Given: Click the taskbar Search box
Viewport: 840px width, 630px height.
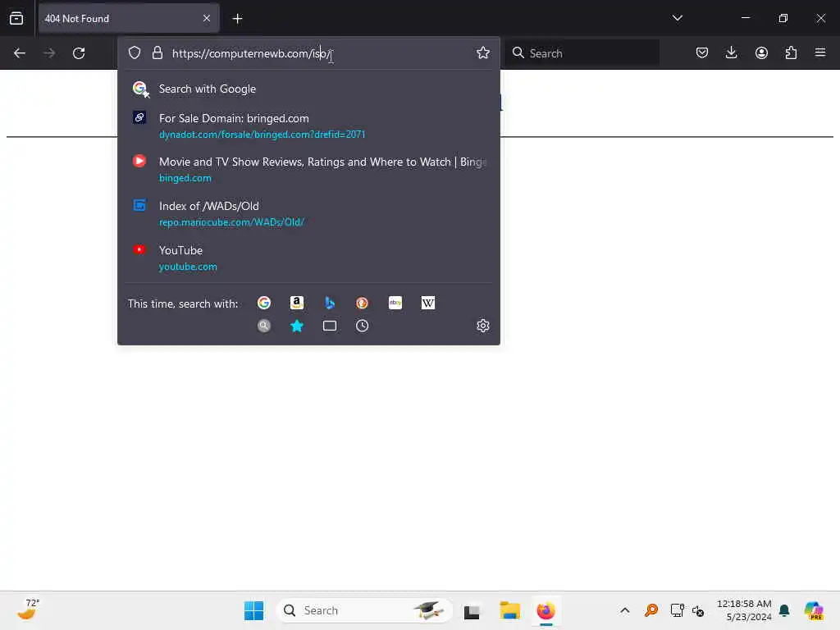Looking at the screenshot, I should point(364,610).
